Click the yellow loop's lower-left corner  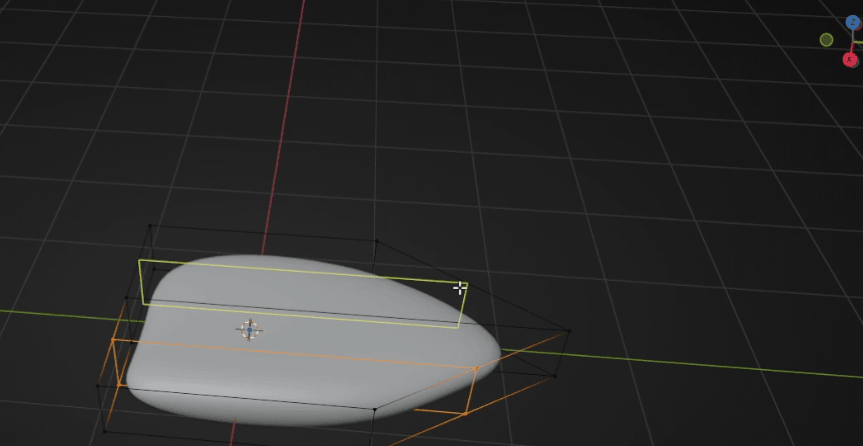click(x=144, y=303)
